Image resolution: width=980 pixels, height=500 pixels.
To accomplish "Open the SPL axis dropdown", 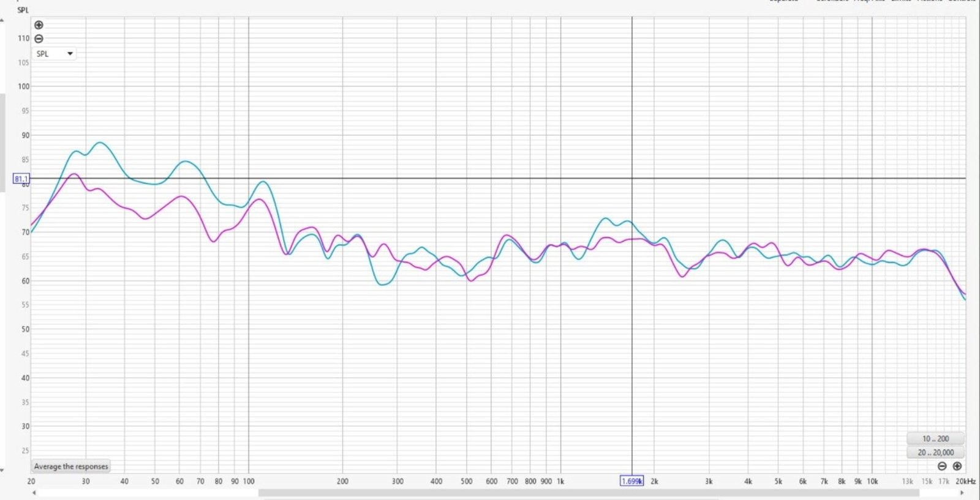I will pos(55,54).
